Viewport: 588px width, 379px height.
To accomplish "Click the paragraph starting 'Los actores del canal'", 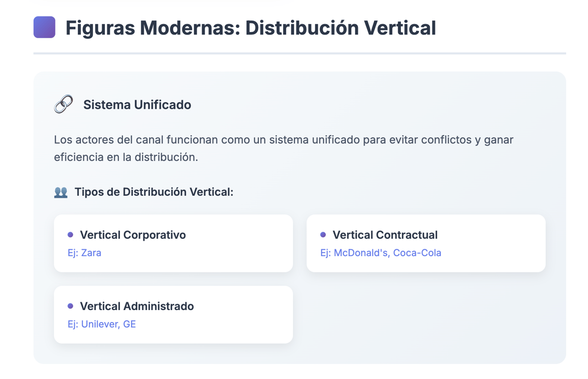I will tap(284, 148).
